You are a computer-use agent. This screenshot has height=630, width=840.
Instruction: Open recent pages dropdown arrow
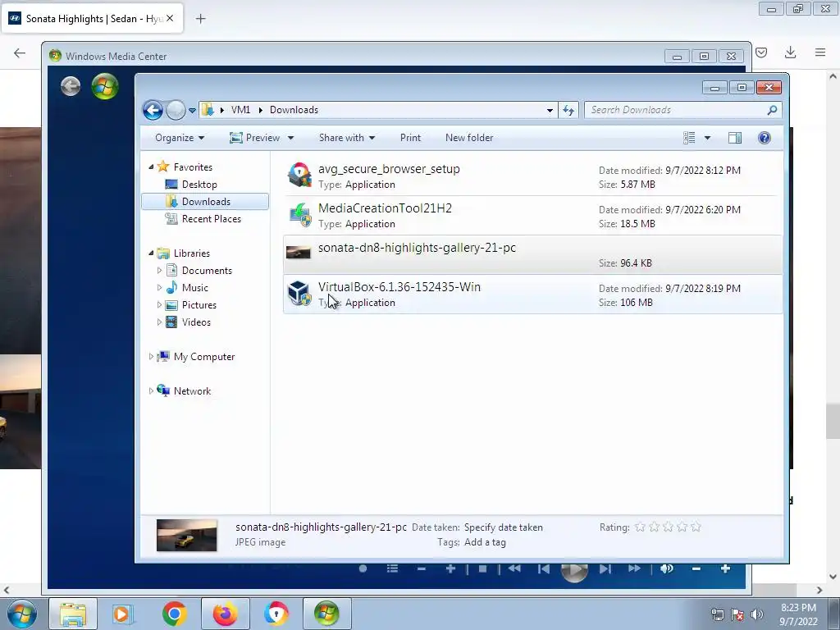click(x=192, y=111)
